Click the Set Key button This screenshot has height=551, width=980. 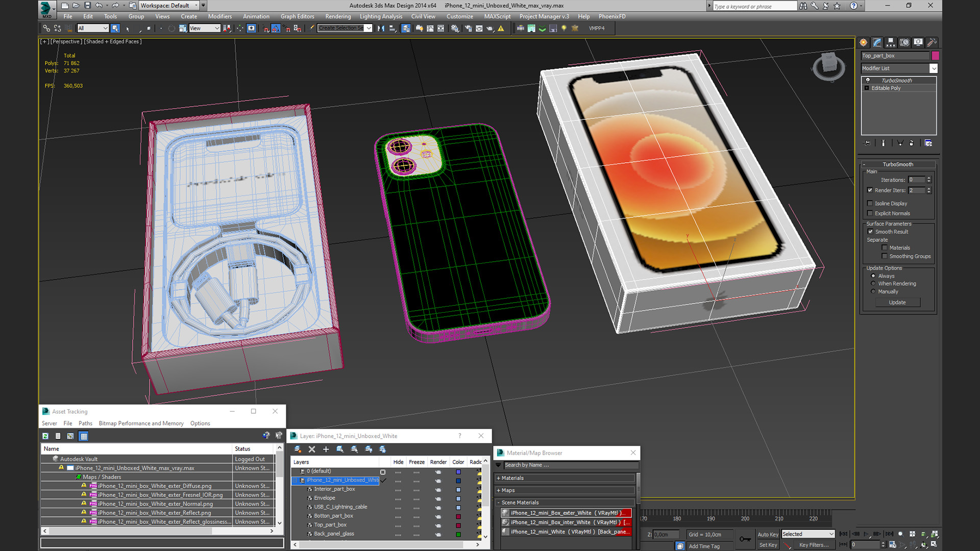768,545
